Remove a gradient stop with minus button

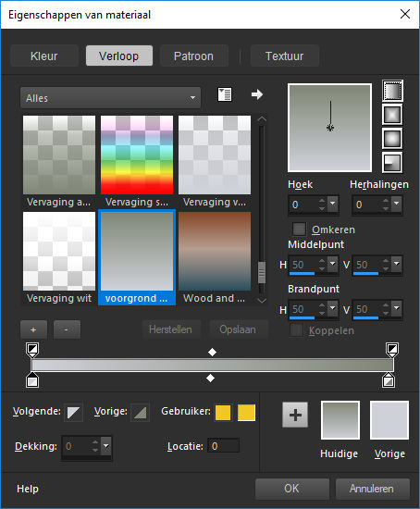click(67, 329)
